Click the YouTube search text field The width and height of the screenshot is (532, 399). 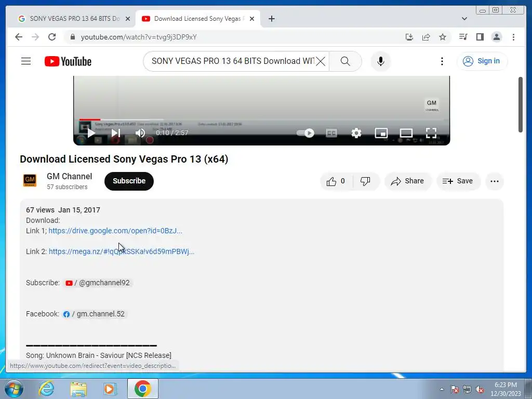pyautogui.click(x=232, y=61)
